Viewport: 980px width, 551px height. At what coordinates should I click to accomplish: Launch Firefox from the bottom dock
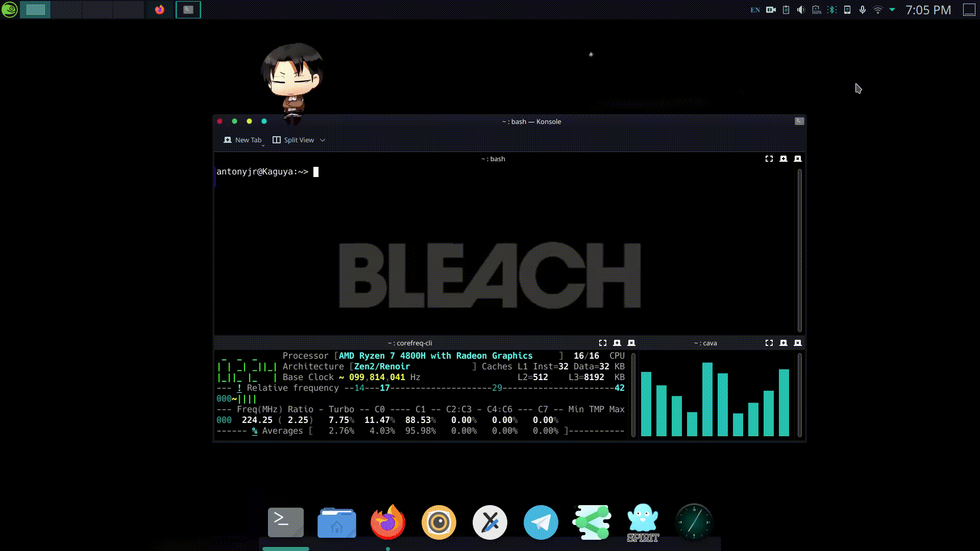[x=387, y=522]
